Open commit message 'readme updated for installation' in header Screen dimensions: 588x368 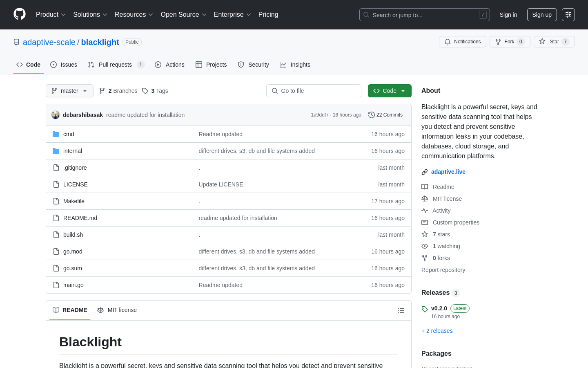[145, 115]
